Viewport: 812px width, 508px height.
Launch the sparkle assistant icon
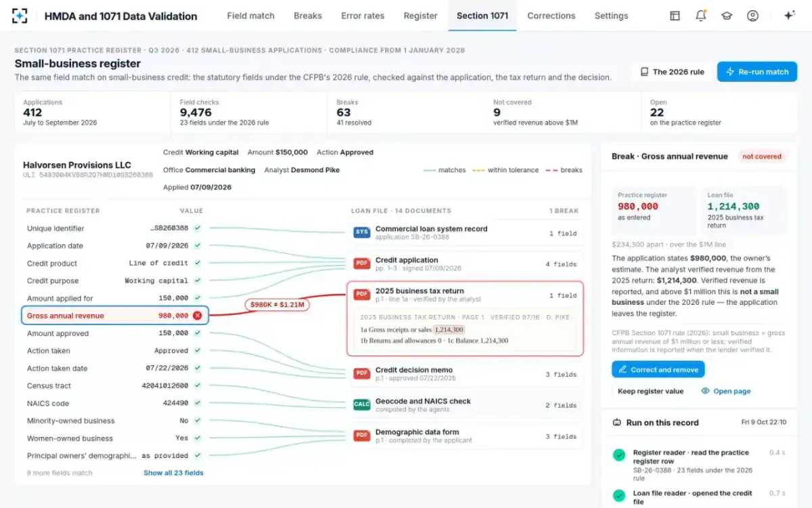point(789,16)
